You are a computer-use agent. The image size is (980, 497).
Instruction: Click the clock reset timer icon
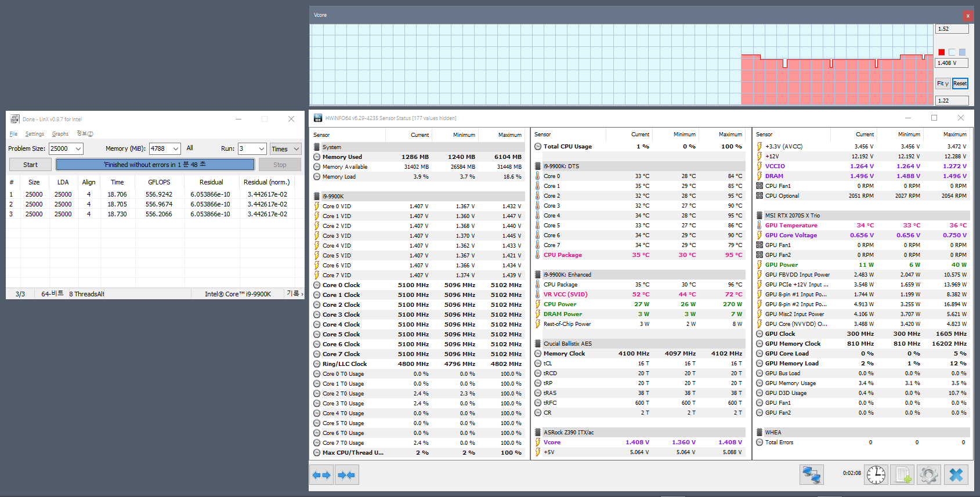pos(876,475)
